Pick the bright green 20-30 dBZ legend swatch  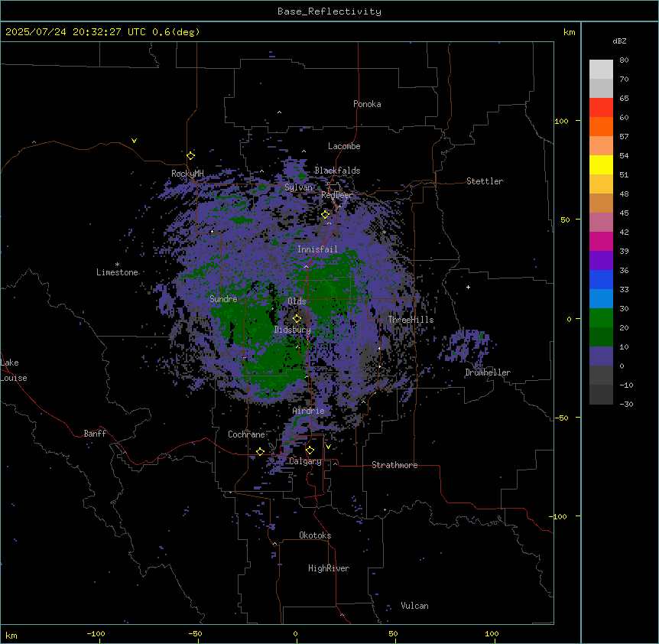pyautogui.click(x=601, y=318)
